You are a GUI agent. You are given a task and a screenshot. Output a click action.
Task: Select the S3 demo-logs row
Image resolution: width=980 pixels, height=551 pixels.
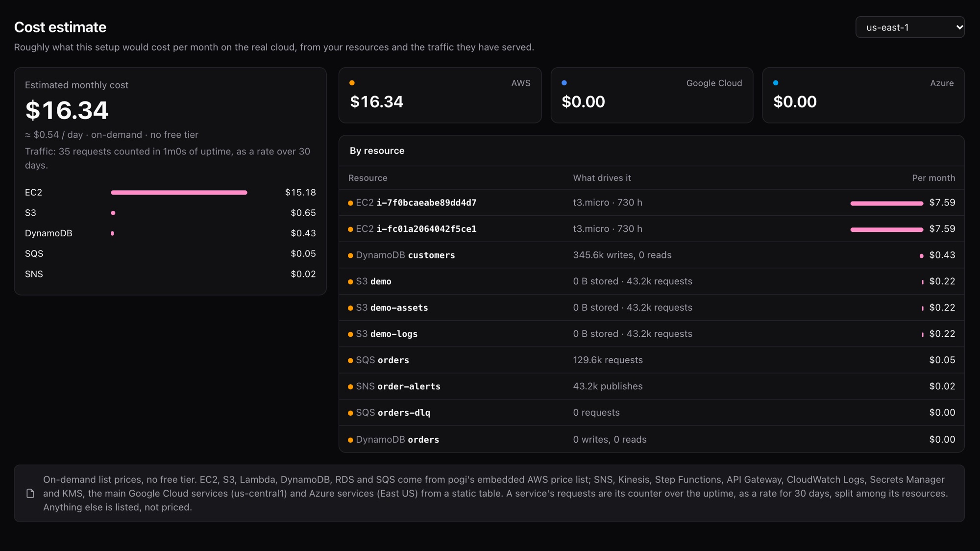(652, 334)
